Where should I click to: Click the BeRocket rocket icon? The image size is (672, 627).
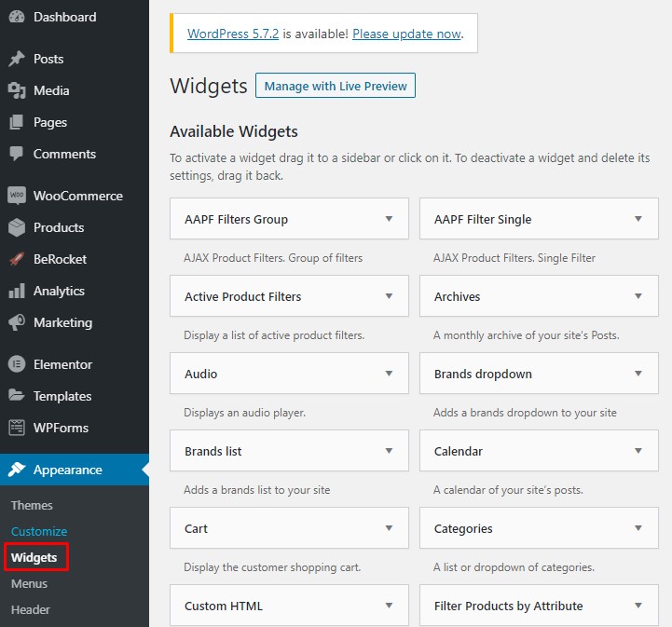click(x=17, y=259)
